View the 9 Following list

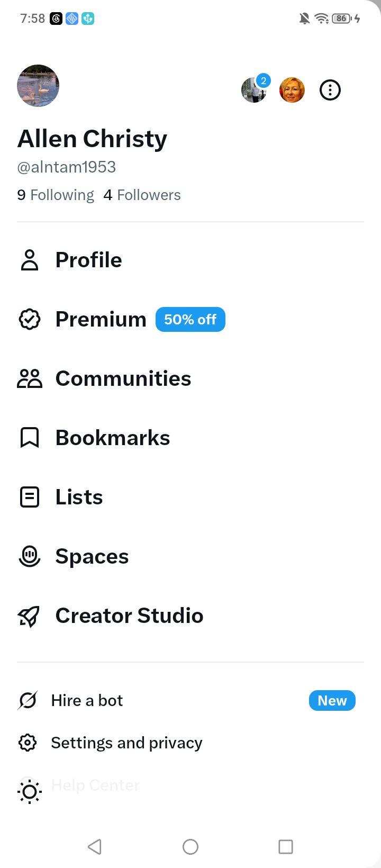[x=56, y=195]
